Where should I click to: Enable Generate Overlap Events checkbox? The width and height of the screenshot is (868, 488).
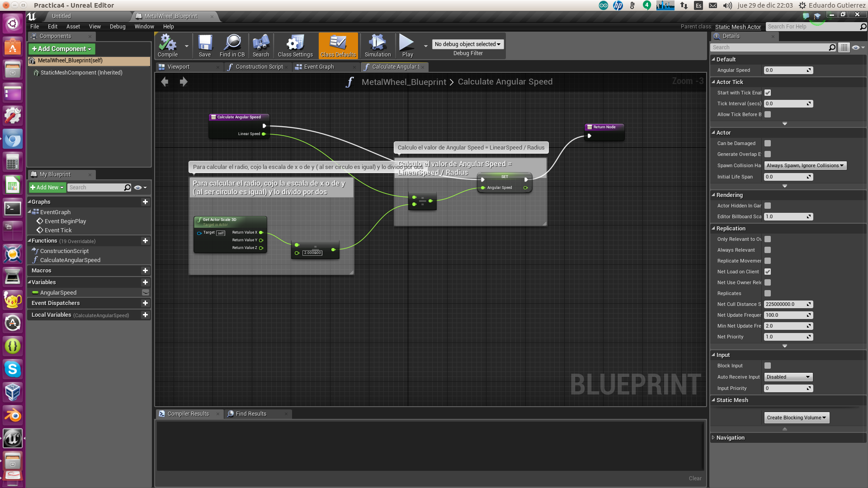click(768, 154)
